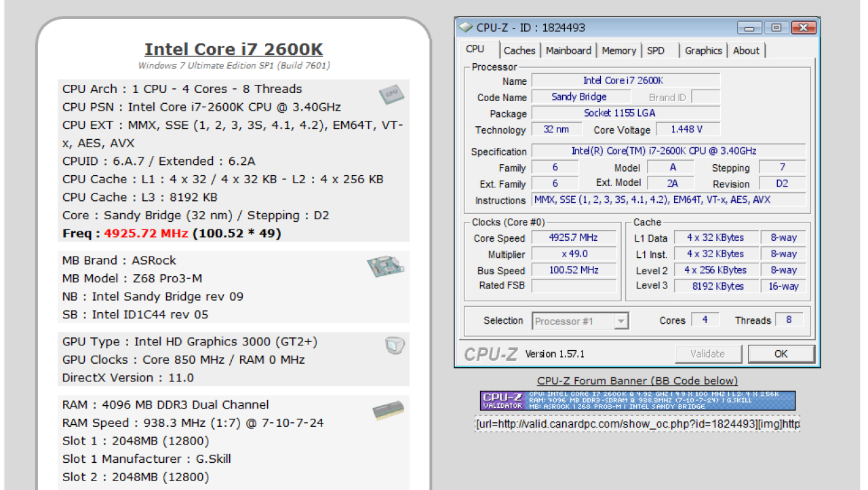The height and width of the screenshot is (490, 868).
Task: Click the OK button in CPU-Z
Action: (781, 354)
